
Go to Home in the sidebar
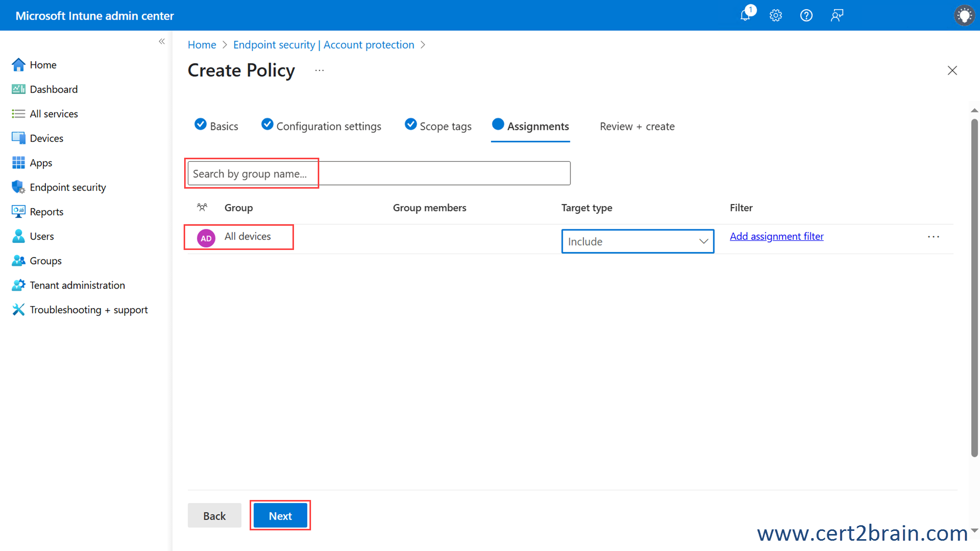43,64
